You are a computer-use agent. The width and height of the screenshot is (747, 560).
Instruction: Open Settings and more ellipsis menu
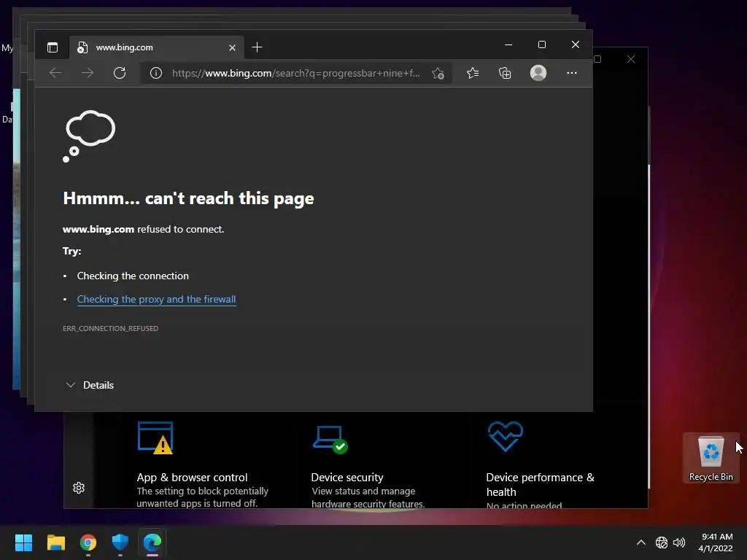coord(572,73)
